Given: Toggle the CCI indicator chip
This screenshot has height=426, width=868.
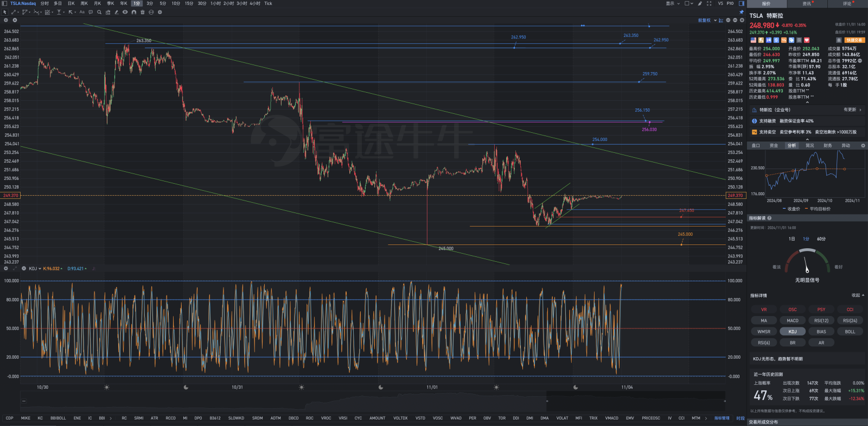Looking at the screenshot, I should [850, 309].
